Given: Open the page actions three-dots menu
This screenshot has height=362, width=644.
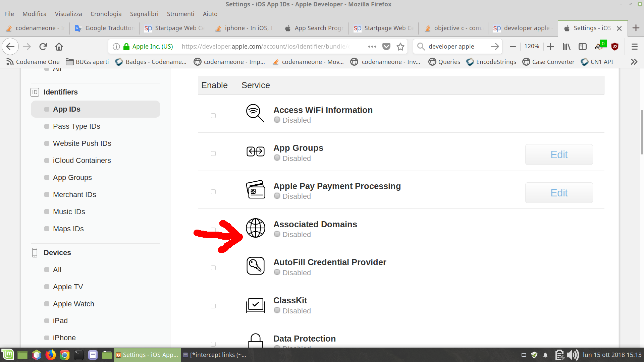Looking at the screenshot, I should [x=372, y=47].
